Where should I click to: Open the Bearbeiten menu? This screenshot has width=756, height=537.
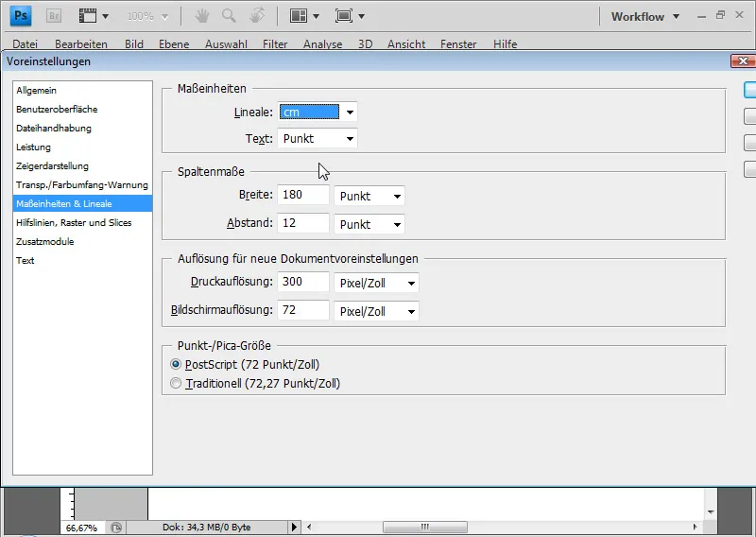click(81, 43)
